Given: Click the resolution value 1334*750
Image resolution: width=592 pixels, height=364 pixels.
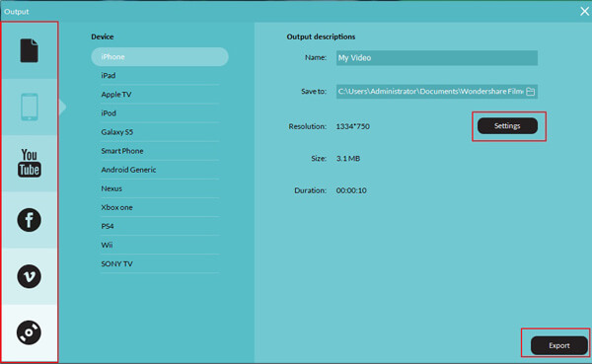Looking at the screenshot, I should tap(352, 126).
